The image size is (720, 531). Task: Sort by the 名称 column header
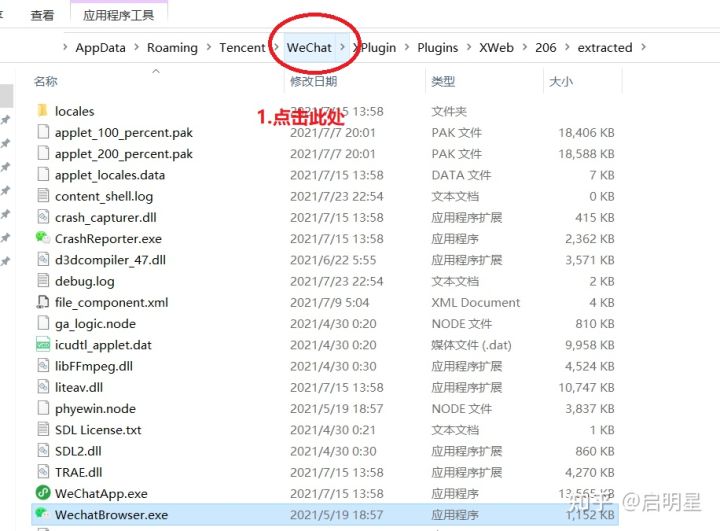point(46,81)
